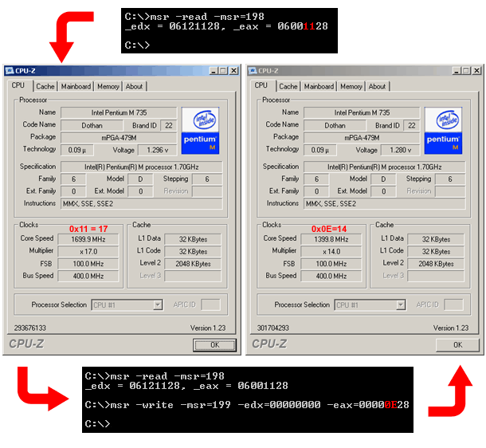Click _edx = 06121128 in bottom console
This screenshot has width=486, height=448.
(135, 386)
